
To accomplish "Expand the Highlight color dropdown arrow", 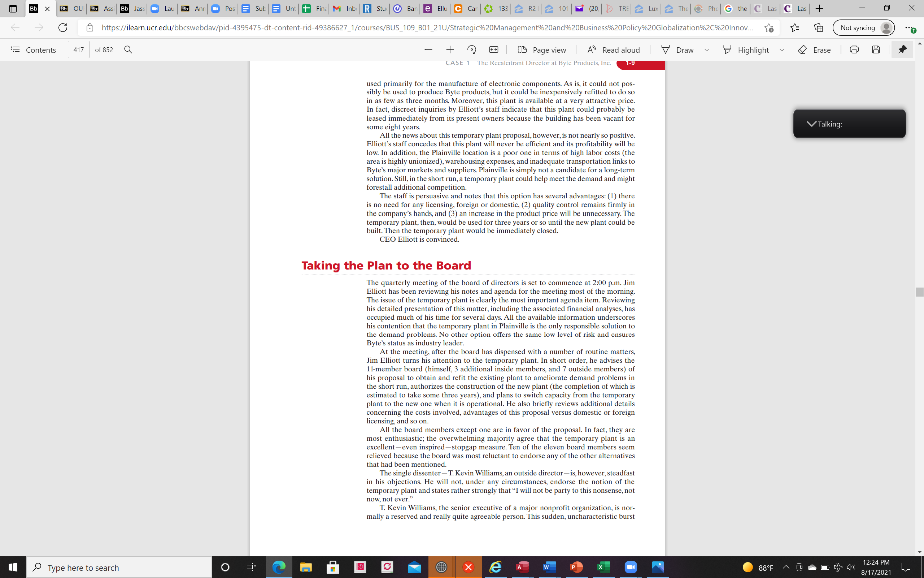I will pos(781,50).
